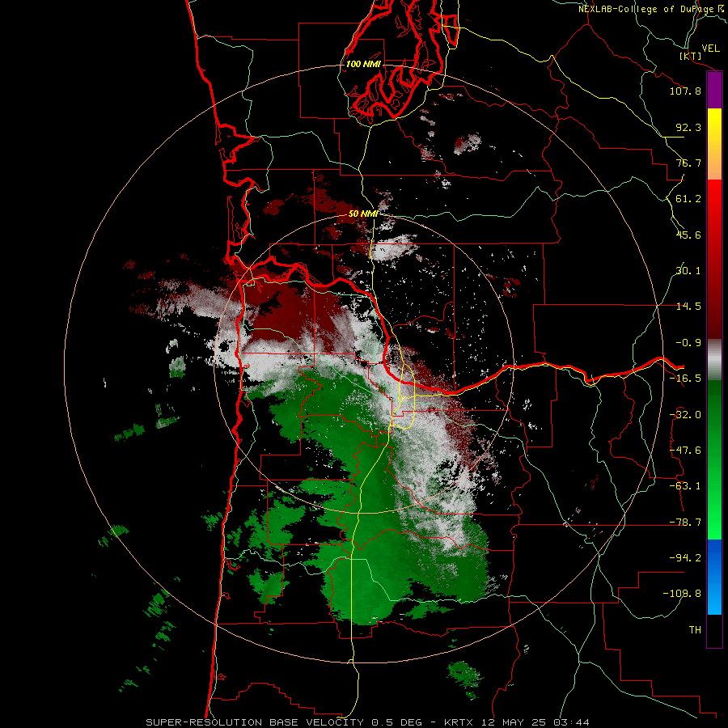Click the gray near-zero segment of color bar

[714, 360]
